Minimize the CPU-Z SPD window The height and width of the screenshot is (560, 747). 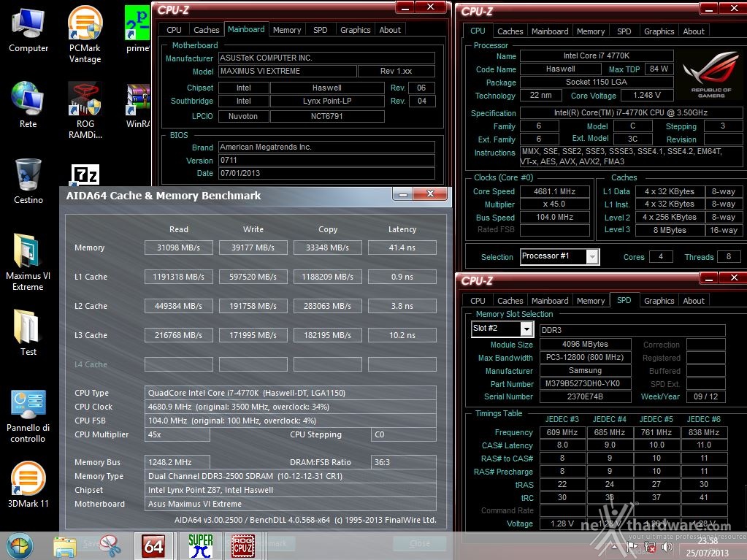click(709, 278)
